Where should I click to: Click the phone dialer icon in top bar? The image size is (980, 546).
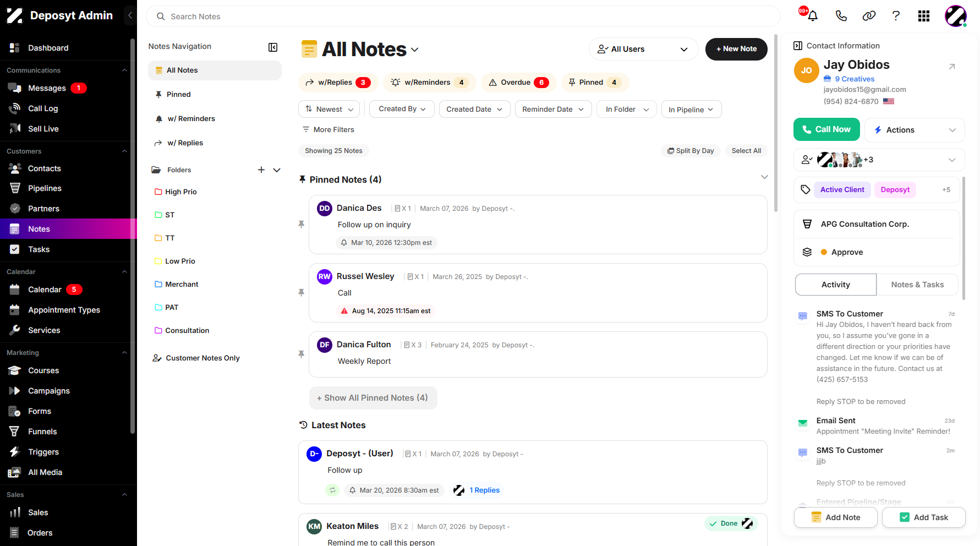[841, 16]
